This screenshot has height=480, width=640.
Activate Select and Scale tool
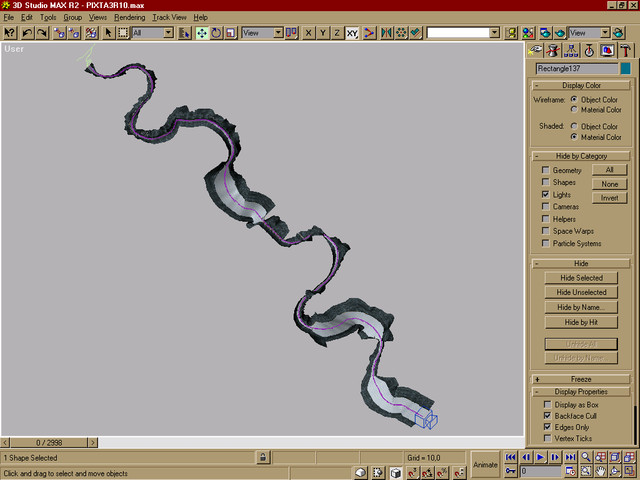(231, 33)
